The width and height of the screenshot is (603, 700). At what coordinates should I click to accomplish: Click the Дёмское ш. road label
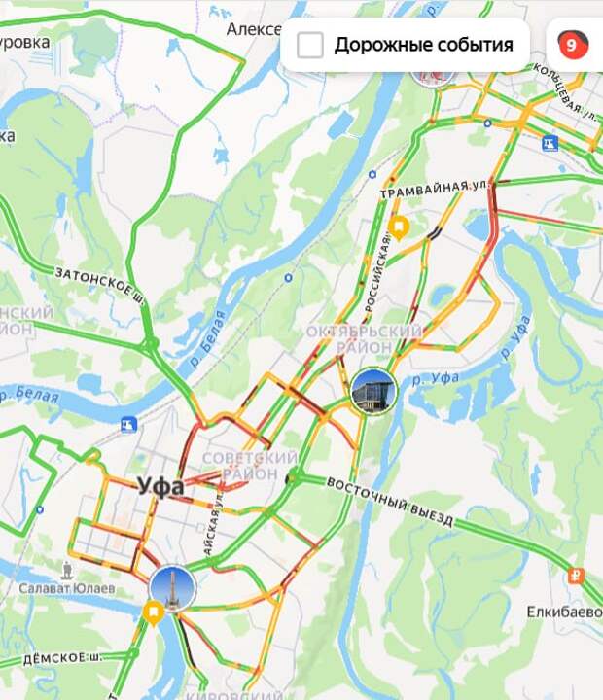tap(62, 658)
